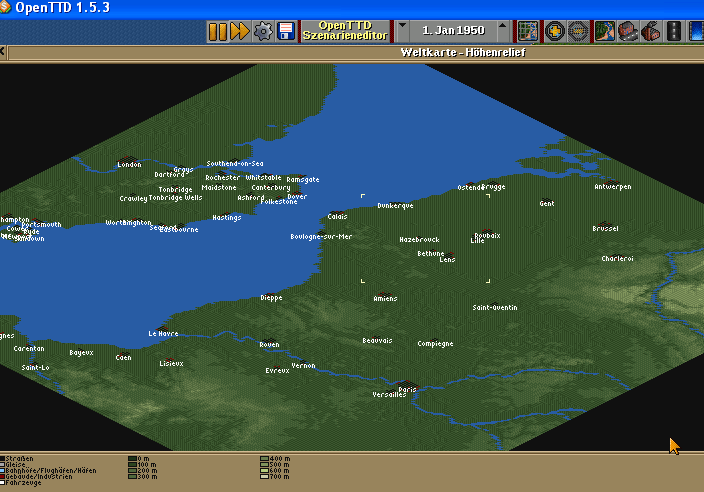Click the Weltkarte - Höhenrelief title bar
This screenshot has width=704, height=492.
click(463, 53)
